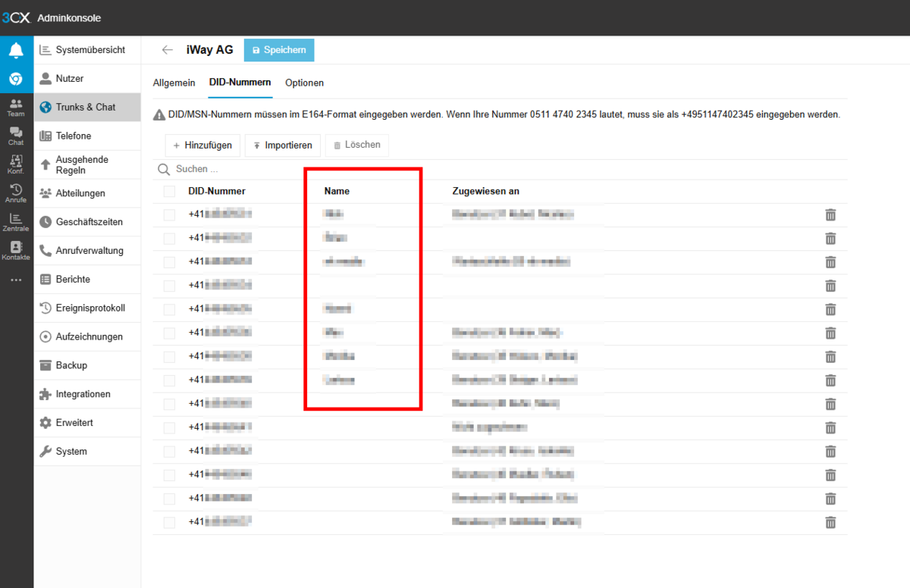
Task: Open Telefone in the sidebar
Action: tap(87, 136)
